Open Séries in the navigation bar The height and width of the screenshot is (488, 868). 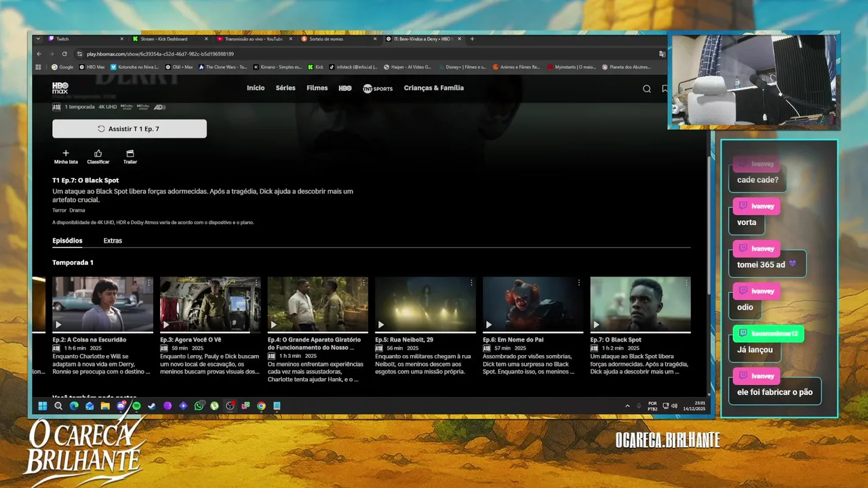pyautogui.click(x=285, y=88)
